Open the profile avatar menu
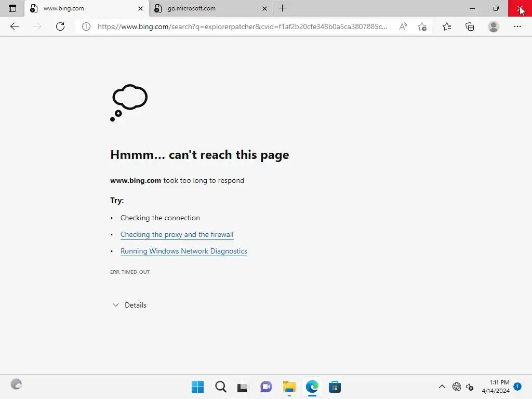This screenshot has width=532, height=399. [494, 26]
